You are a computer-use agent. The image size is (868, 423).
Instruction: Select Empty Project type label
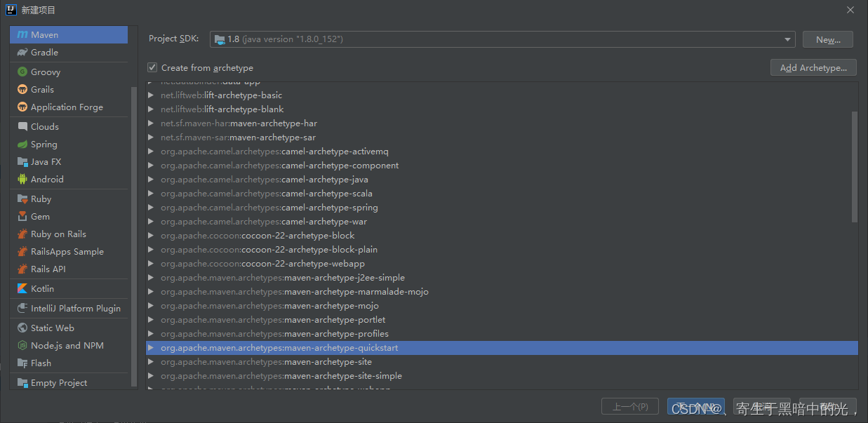[59, 382]
